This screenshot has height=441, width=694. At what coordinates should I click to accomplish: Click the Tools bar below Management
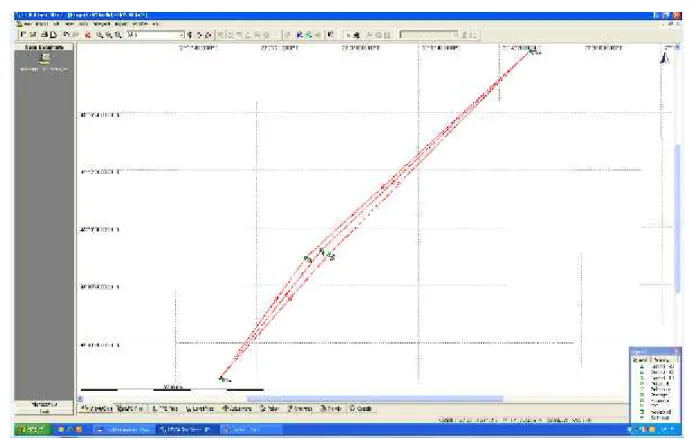44,411
